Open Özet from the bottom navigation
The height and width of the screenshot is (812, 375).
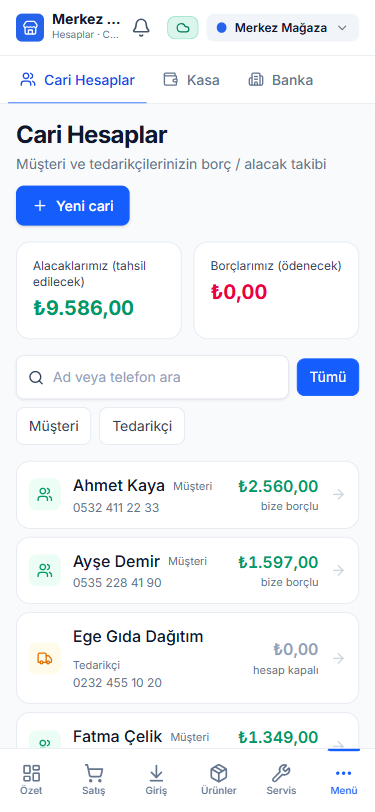(x=31, y=780)
